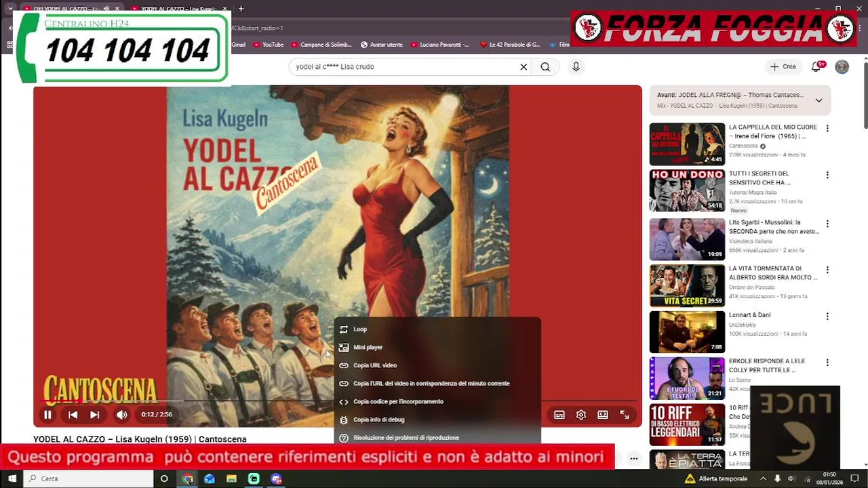This screenshot has width=868, height=488.
Task: Open the Luciano Pavarotti bookmark
Action: (439, 45)
